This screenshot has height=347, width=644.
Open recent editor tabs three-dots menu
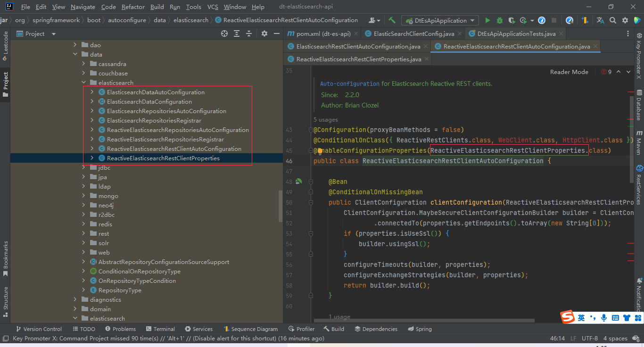628,33
